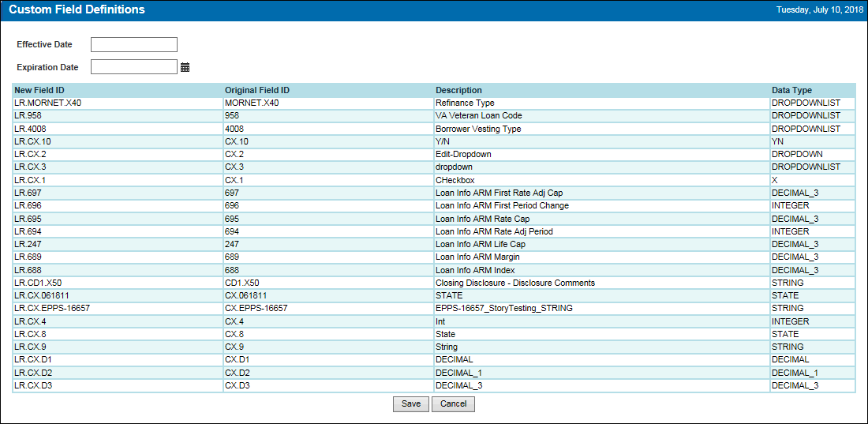Click the Expiration Date input field
The width and height of the screenshot is (868, 424).
(134, 67)
